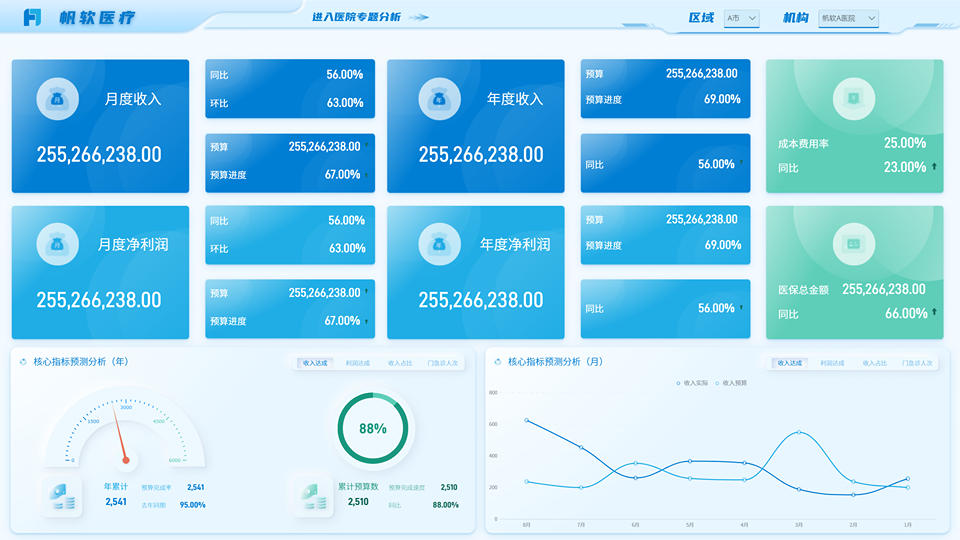Click the 月度收入 money bag icon
The image size is (960, 540).
tap(58, 99)
